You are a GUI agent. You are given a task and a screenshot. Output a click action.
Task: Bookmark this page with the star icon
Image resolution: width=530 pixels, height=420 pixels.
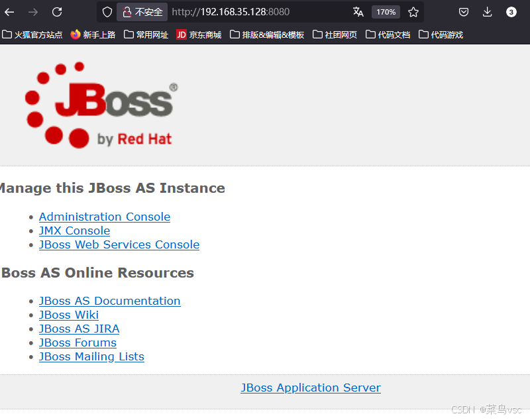413,12
